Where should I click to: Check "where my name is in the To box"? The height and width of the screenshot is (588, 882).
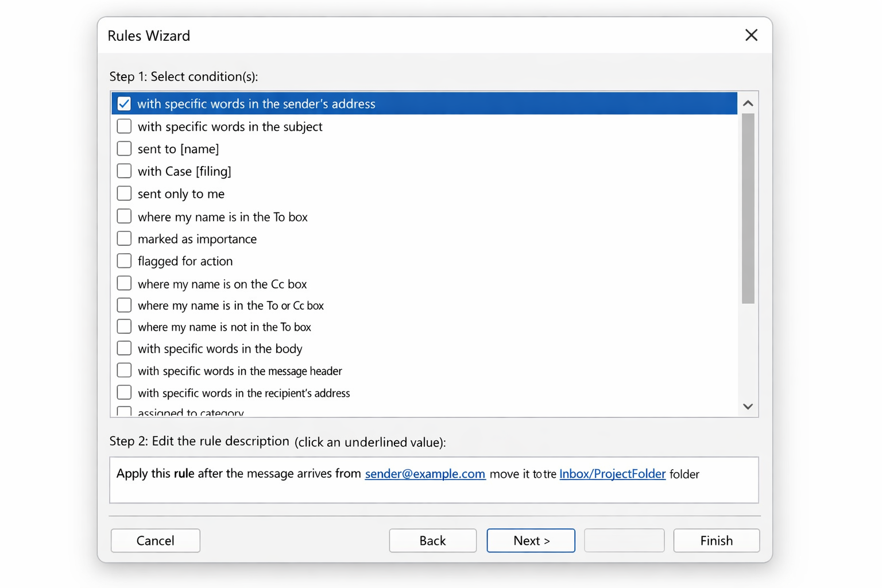pos(123,216)
